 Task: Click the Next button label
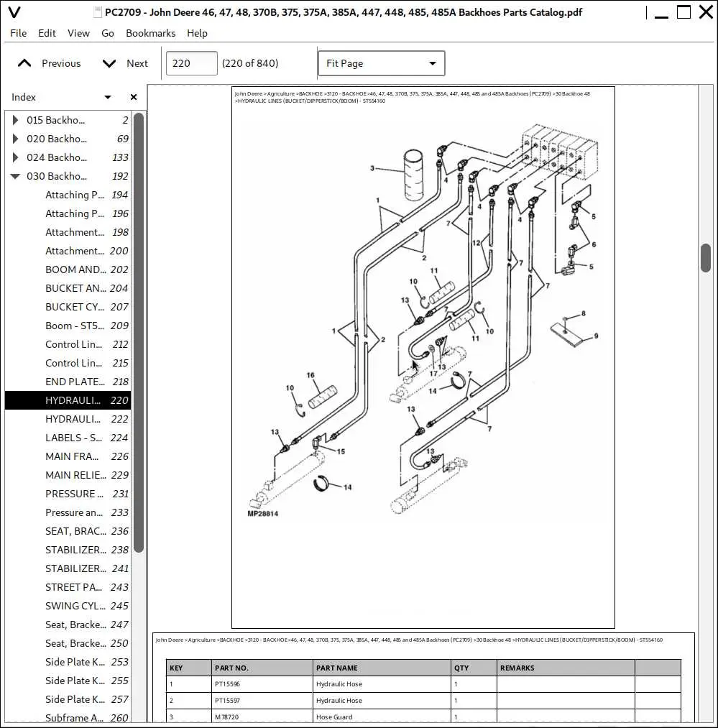click(137, 63)
